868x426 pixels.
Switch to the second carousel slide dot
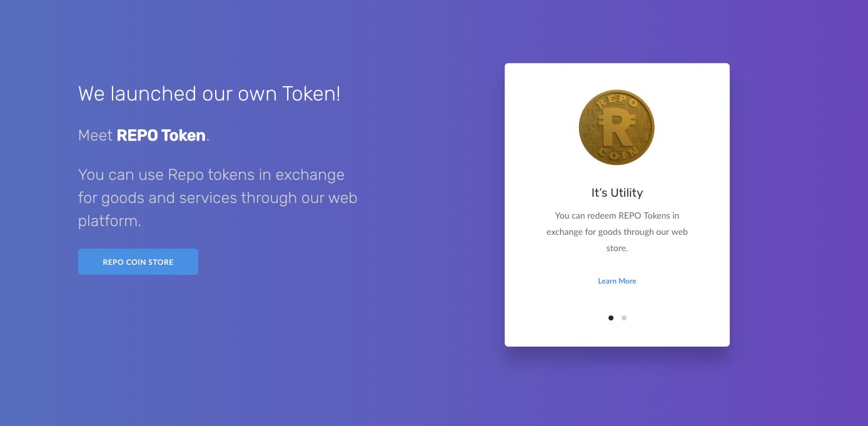pos(624,318)
